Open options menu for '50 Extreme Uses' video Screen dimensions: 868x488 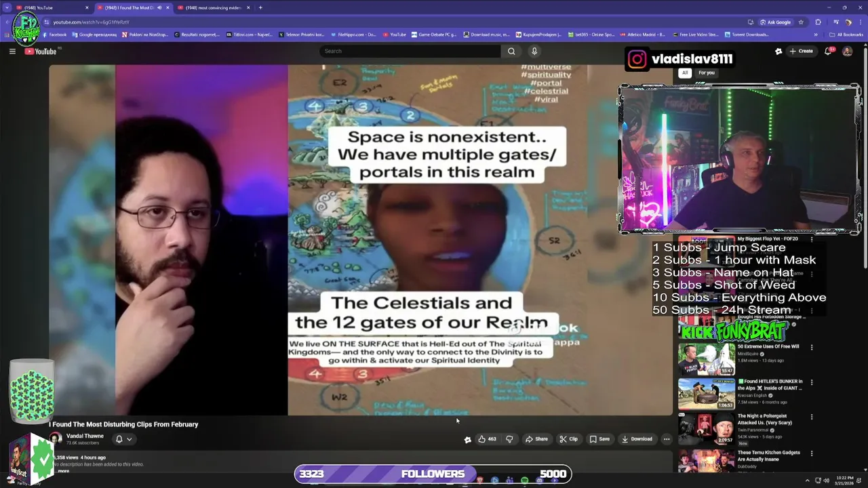(812, 348)
